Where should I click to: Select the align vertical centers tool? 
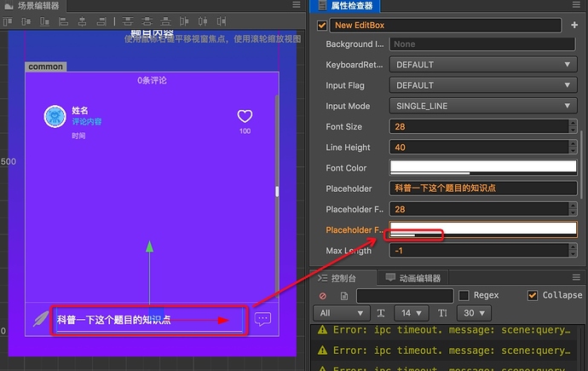(x=26, y=21)
